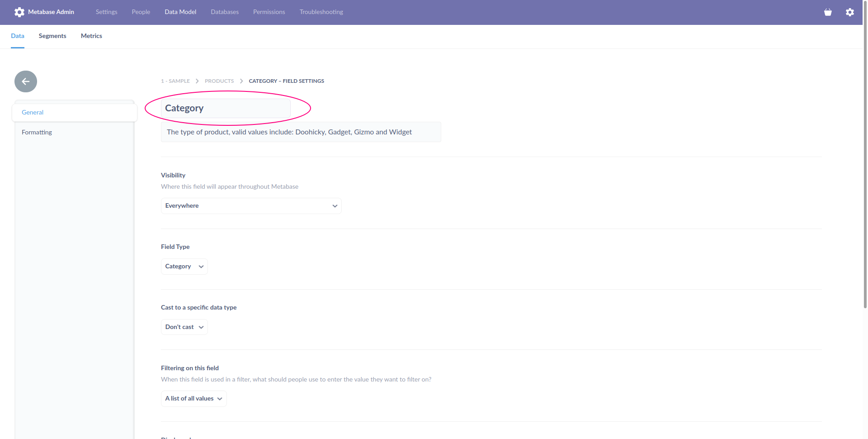Edit the field description text box

point(301,132)
